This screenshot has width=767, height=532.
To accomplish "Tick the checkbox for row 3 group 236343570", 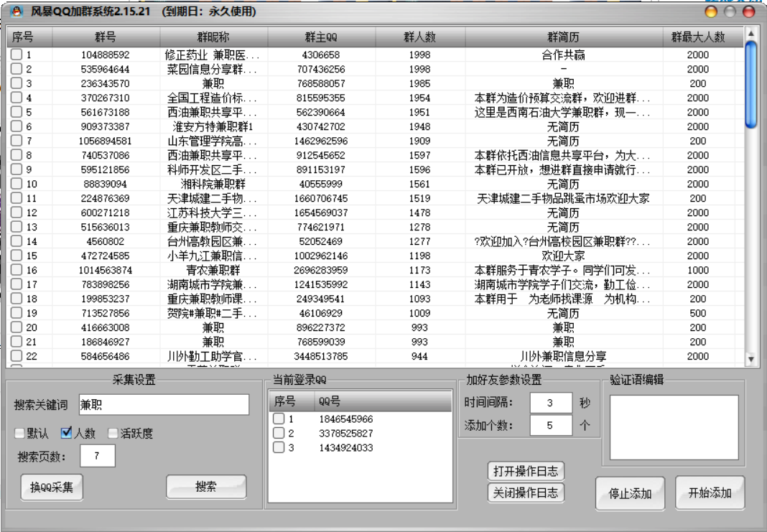I will click(17, 83).
